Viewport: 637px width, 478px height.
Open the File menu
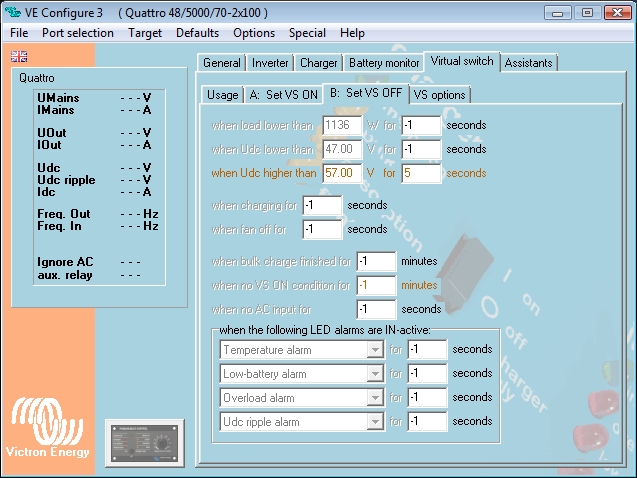pyautogui.click(x=19, y=33)
